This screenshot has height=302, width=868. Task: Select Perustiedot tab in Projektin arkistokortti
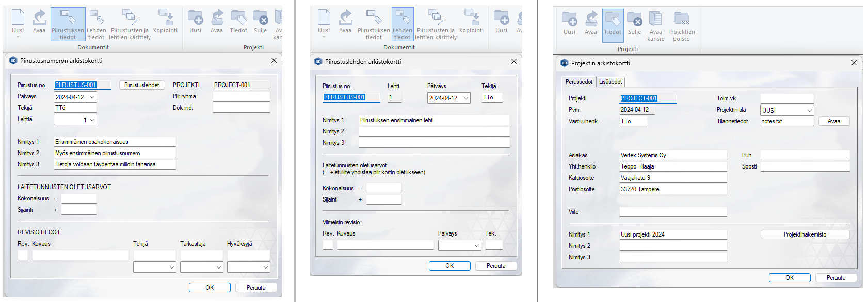[x=579, y=82]
